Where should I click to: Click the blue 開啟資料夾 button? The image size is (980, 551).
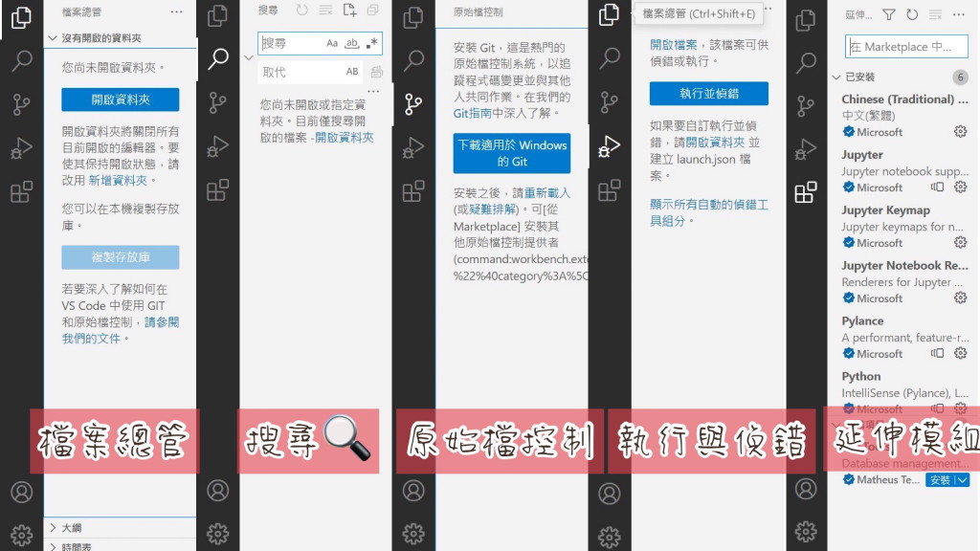click(x=120, y=99)
